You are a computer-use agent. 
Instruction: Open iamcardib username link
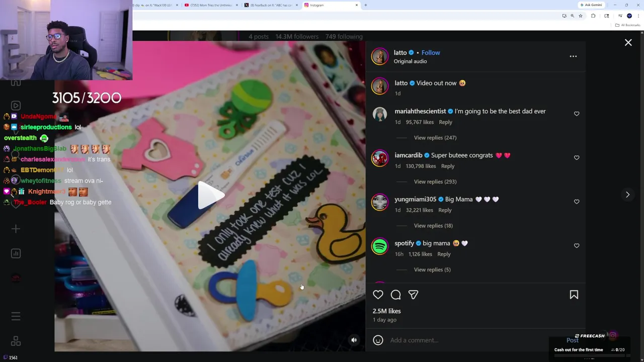pyautogui.click(x=408, y=155)
